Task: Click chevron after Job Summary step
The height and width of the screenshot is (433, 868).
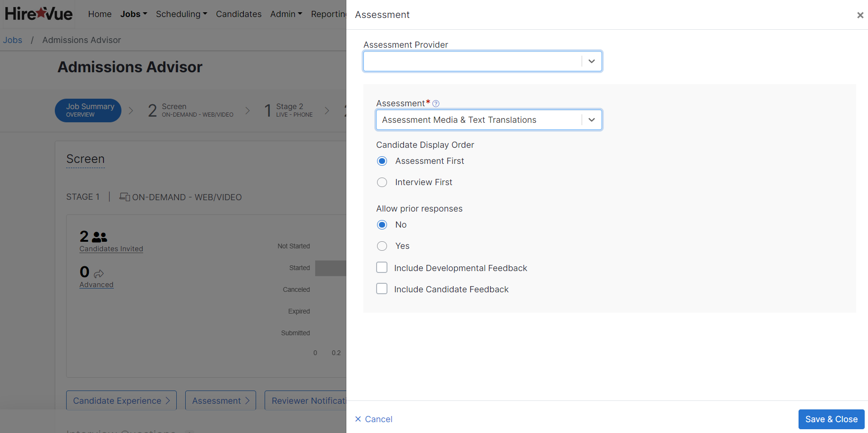Action: pos(131,110)
